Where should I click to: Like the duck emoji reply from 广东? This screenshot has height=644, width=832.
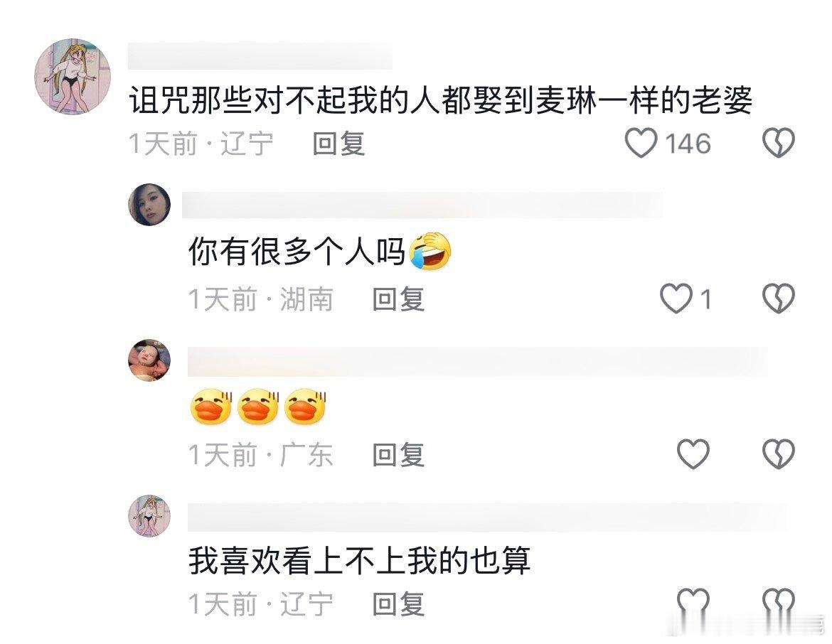[x=693, y=454]
